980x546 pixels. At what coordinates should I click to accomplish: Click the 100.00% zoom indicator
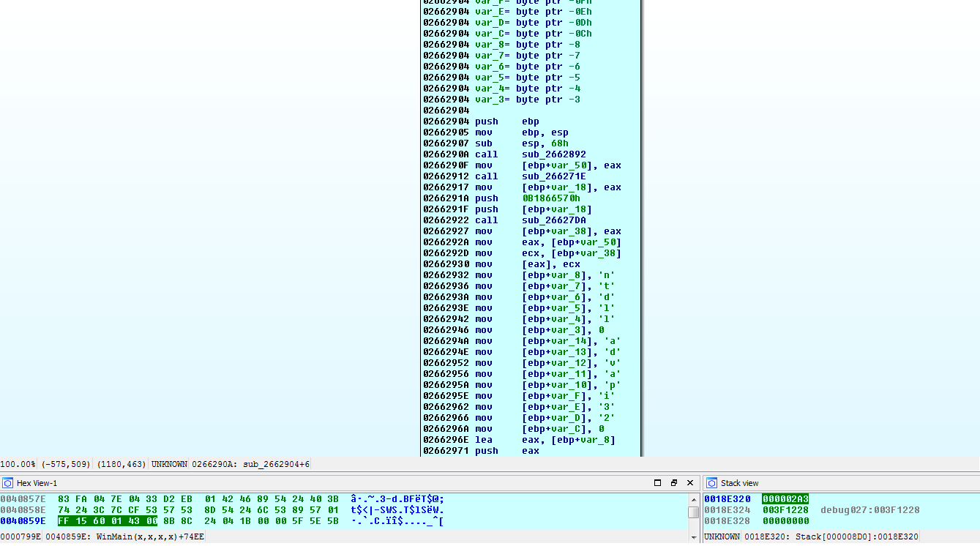click(18, 464)
